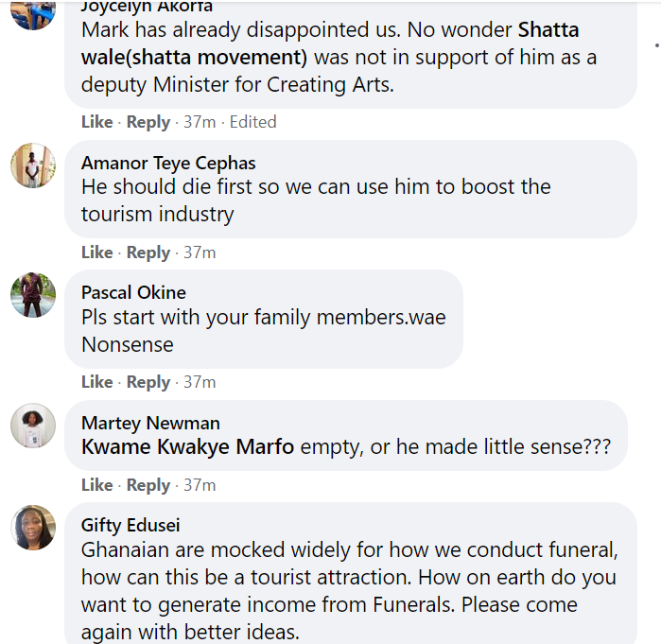Open the tagged Kwame Kwakye Marfo link
The height and width of the screenshot is (644, 661).
coord(188,447)
